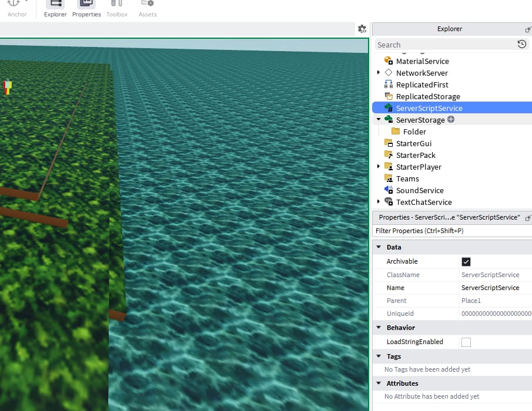Open viewport settings gear icon

(x=362, y=29)
